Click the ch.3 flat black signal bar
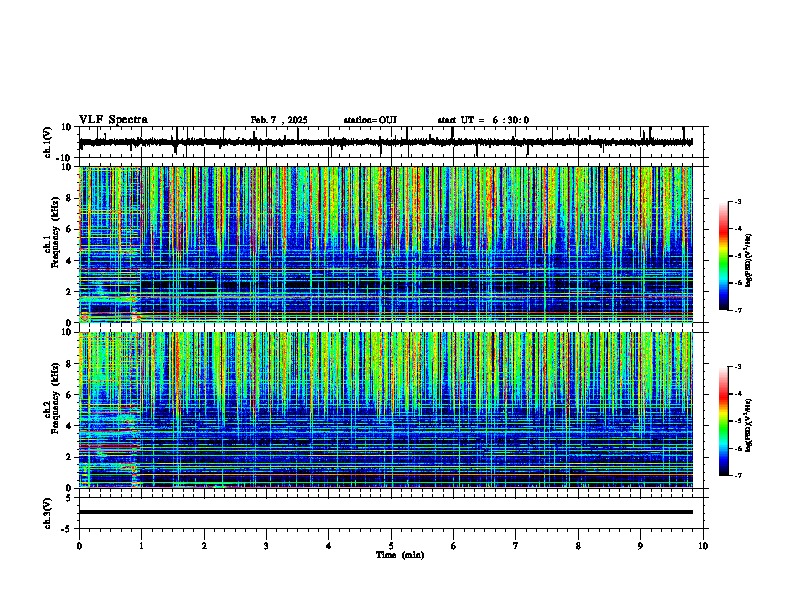The image size is (792, 612). pyautogui.click(x=385, y=512)
